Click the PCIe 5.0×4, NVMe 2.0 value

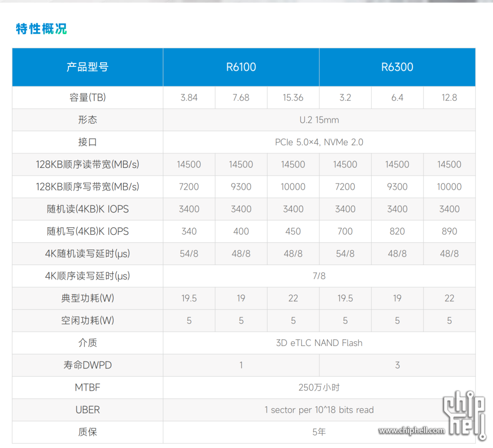319,142
